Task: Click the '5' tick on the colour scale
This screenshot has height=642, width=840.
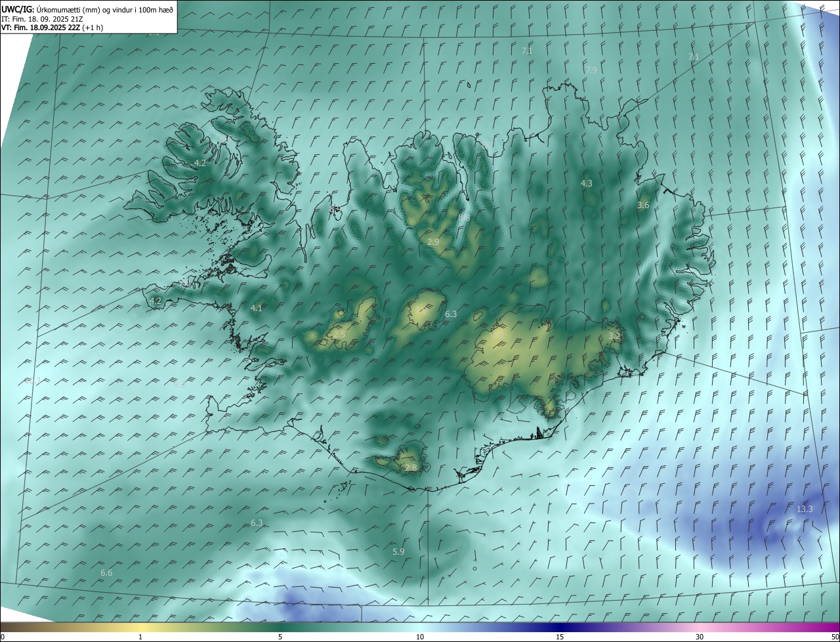Action: [280, 637]
